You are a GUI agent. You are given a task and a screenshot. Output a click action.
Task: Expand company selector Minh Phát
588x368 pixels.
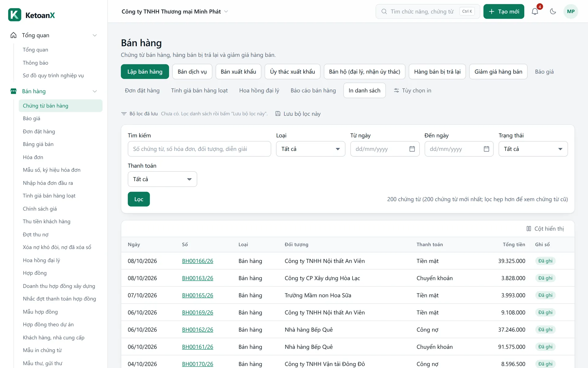click(x=175, y=11)
